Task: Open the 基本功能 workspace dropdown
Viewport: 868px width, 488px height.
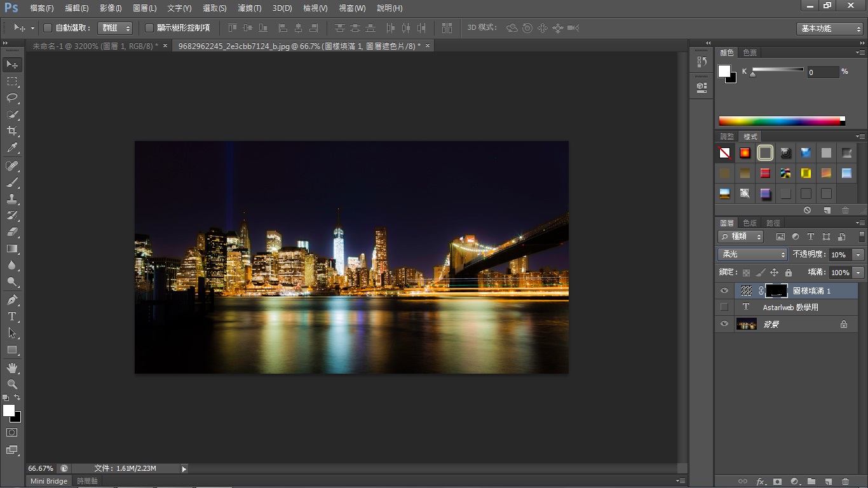Action: coord(830,29)
